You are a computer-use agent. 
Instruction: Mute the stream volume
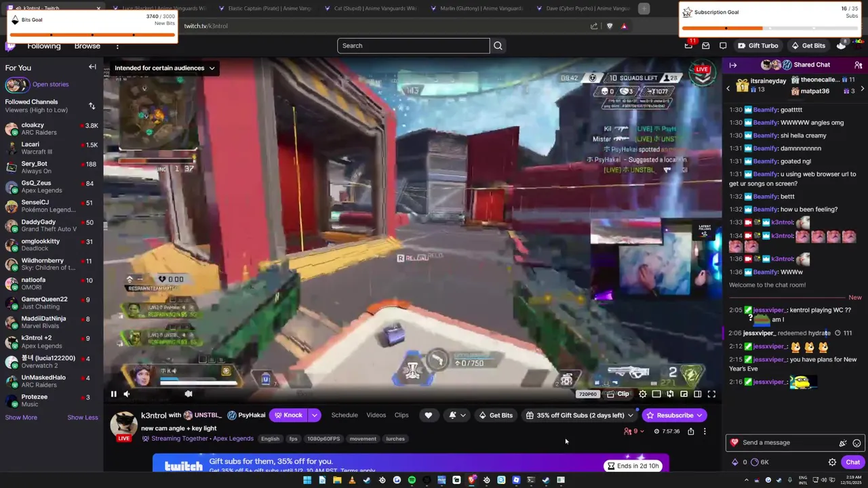[126, 394]
